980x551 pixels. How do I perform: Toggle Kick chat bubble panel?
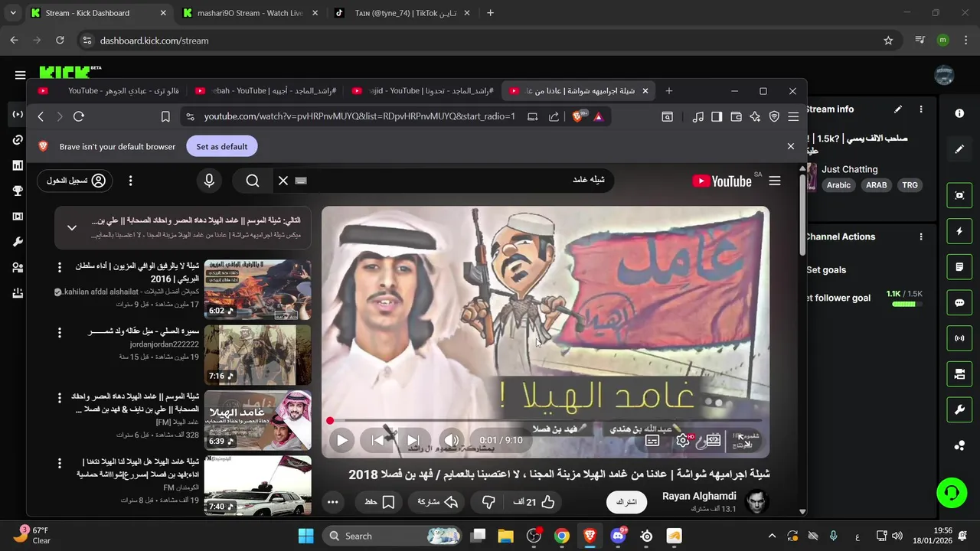coord(959,302)
